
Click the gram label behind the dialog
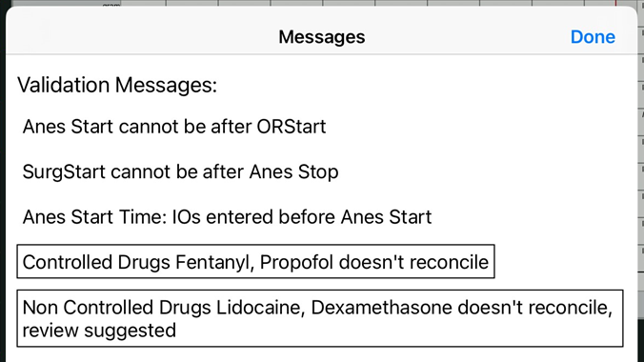coord(111,5)
